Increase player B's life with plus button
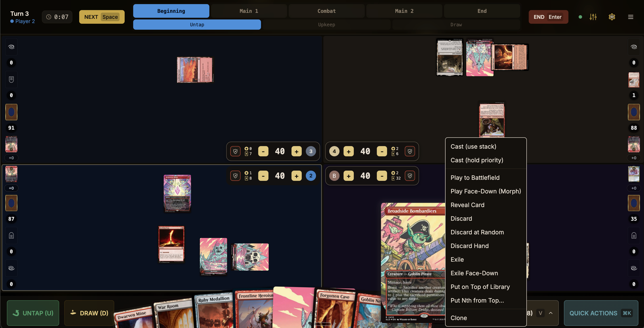 pyautogui.click(x=348, y=176)
